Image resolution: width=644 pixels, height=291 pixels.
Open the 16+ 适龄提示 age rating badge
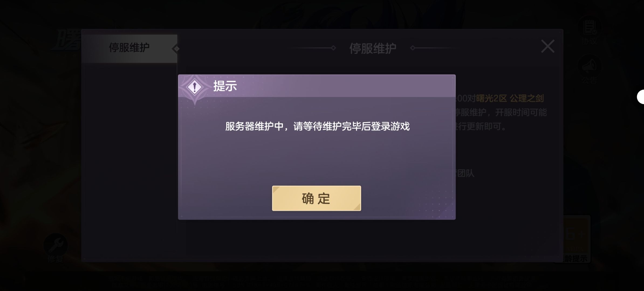pos(576,239)
